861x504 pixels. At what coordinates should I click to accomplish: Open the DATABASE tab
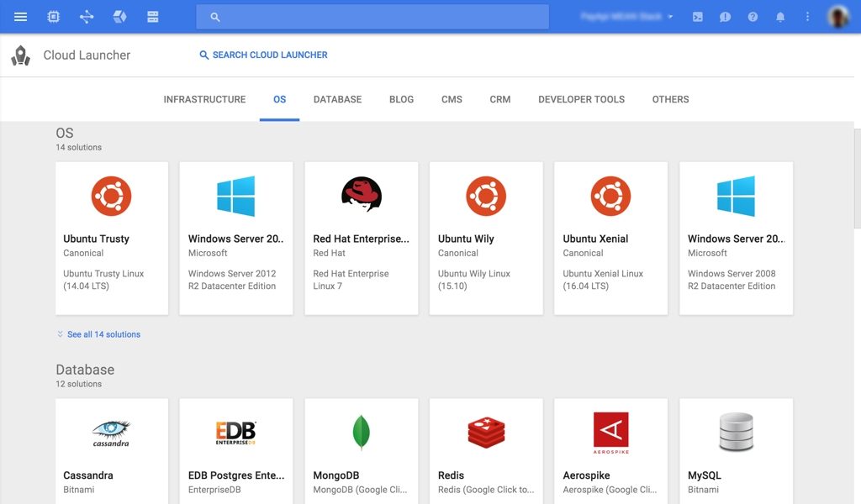coord(338,99)
